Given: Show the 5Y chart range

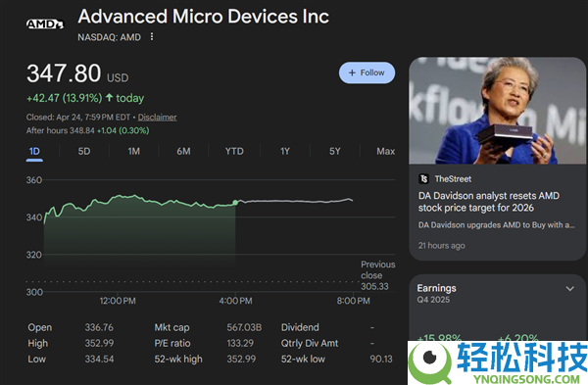Looking at the screenshot, I should coord(335,152).
